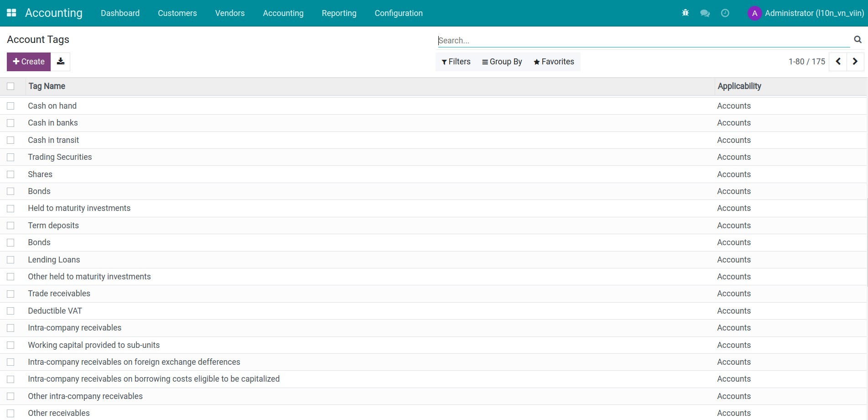This screenshot has height=420, width=868.
Task: Open the apps grid home menu
Action: (x=11, y=13)
